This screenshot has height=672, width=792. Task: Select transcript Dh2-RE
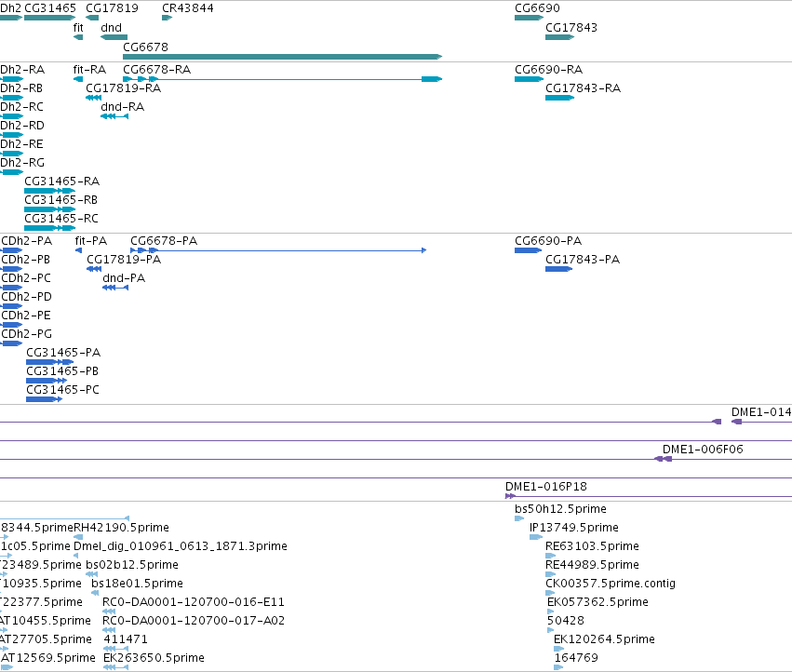[x=11, y=154]
